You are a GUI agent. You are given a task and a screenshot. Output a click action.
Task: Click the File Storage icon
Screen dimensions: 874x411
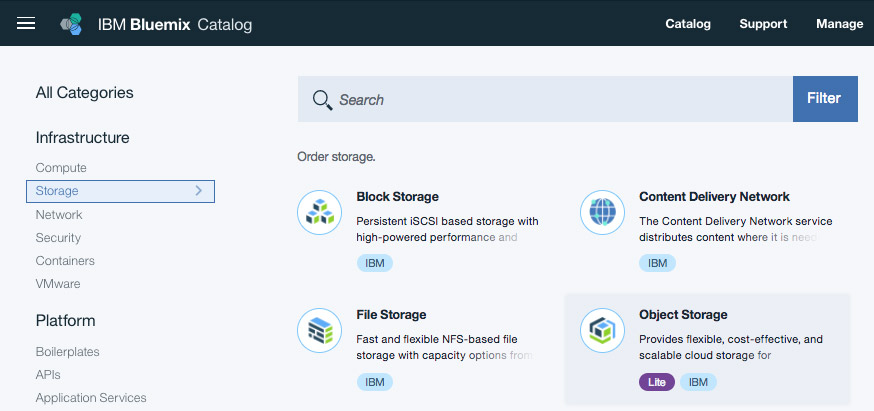[x=319, y=331]
